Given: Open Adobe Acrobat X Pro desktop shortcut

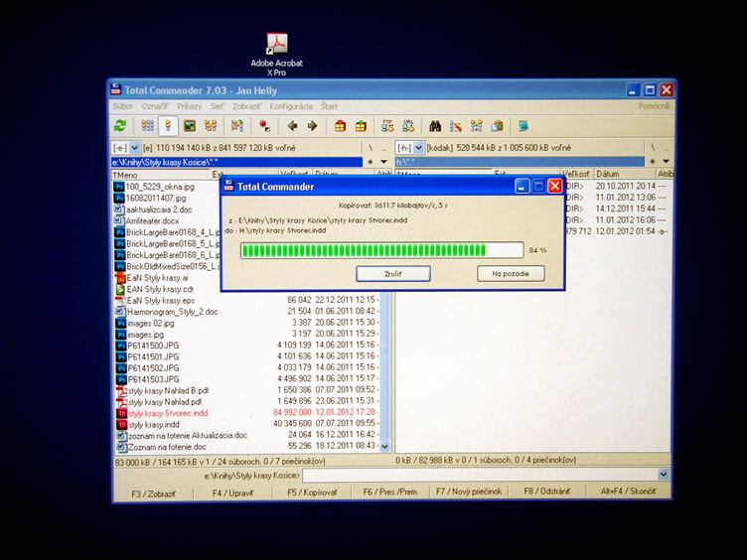Looking at the screenshot, I should click(x=277, y=55).
